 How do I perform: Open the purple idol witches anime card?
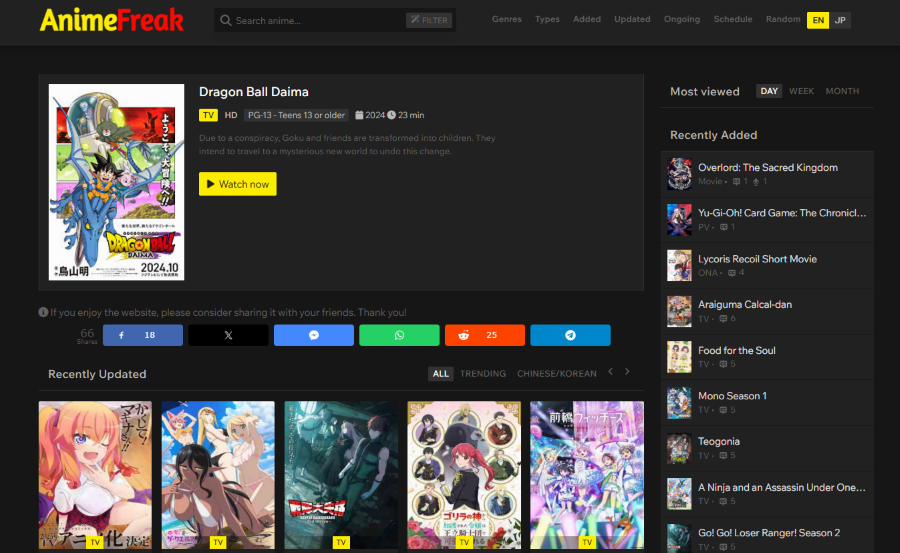click(x=587, y=475)
